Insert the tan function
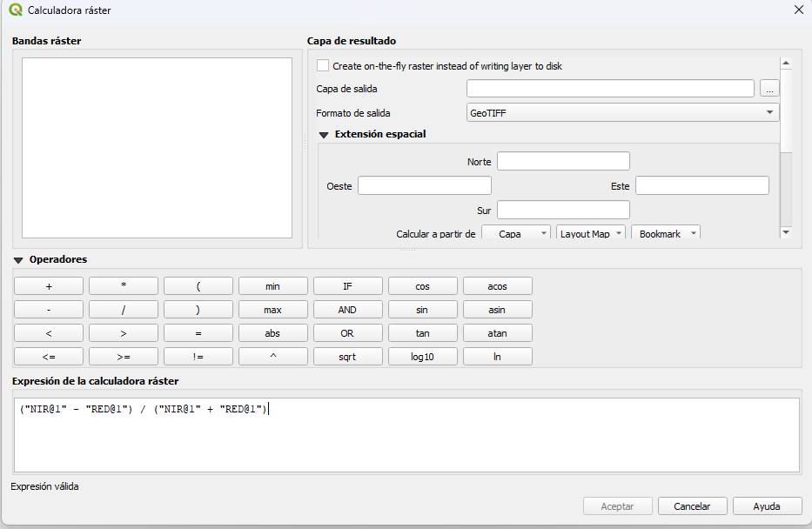The height and width of the screenshot is (529, 812). tap(423, 333)
